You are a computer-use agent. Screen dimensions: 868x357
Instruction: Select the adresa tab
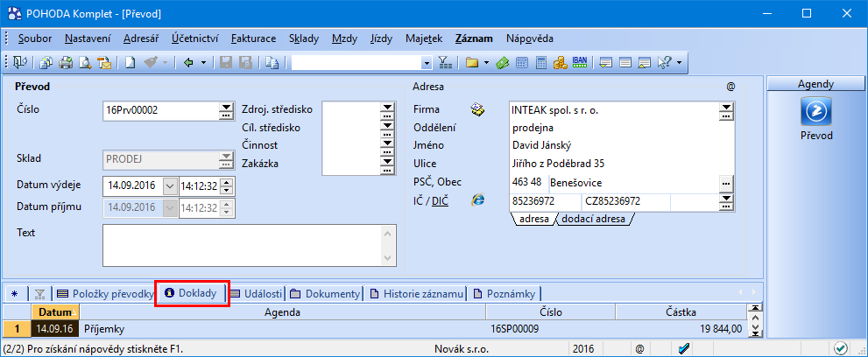click(x=534, y=219)
